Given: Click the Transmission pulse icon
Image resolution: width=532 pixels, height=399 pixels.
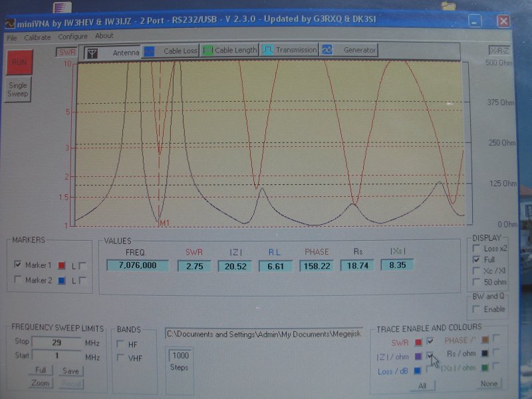Looking at the screenshot, I should (267, 50).
